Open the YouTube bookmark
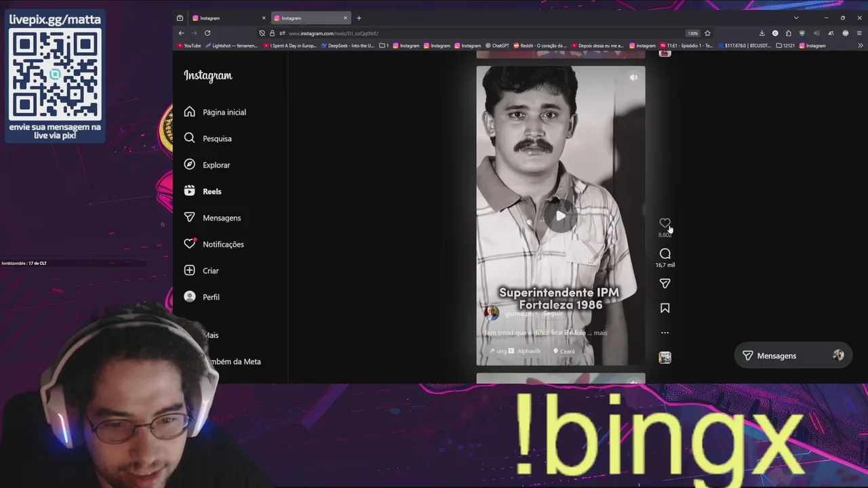 click(x=189, y=45)
